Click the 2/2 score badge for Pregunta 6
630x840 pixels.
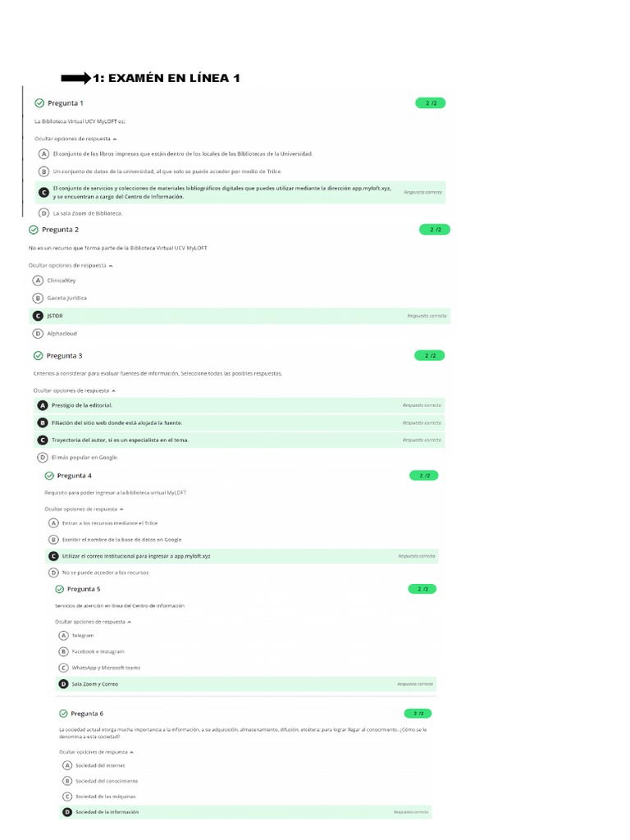point(418,714)
